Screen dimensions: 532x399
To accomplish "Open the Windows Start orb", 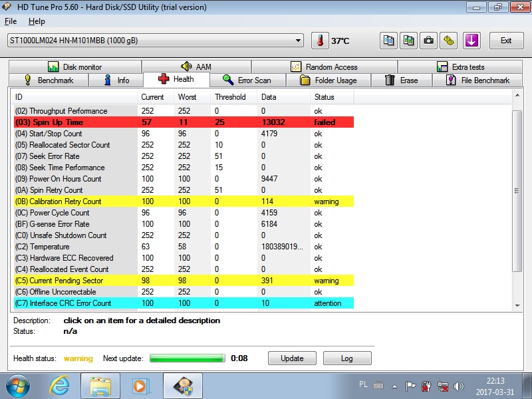I will point(18,386).
